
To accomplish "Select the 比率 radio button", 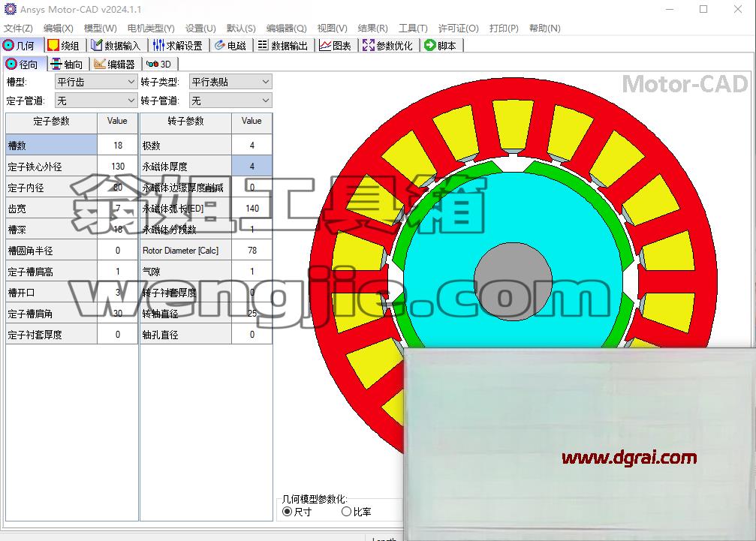I will coord(346,512).
